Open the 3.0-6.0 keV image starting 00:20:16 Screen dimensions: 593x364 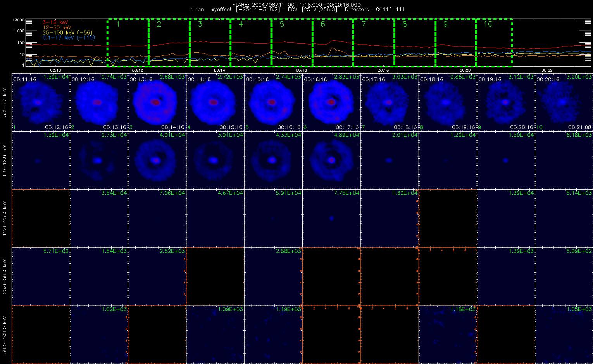[x=564, y=102]
